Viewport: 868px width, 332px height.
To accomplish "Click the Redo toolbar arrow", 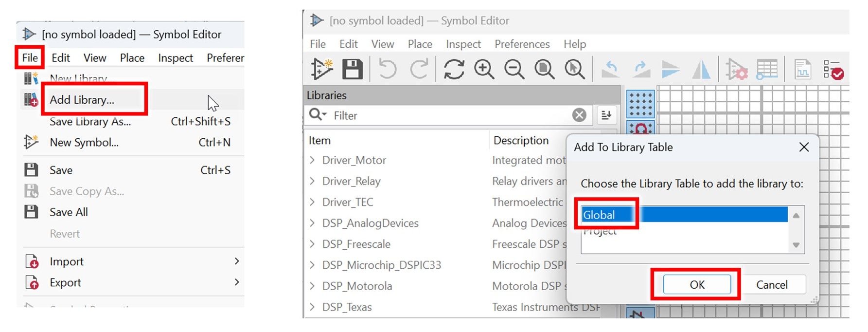I will point(419,69).
